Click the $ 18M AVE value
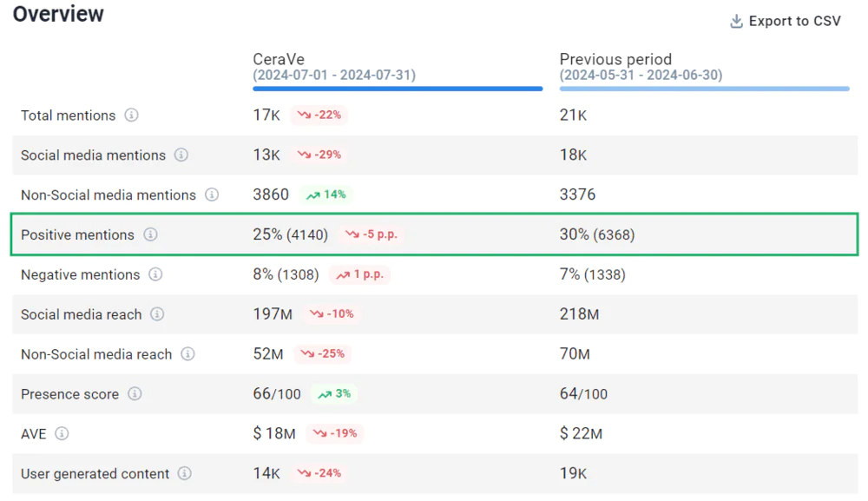868x501 pixels. tap(274, 434)
